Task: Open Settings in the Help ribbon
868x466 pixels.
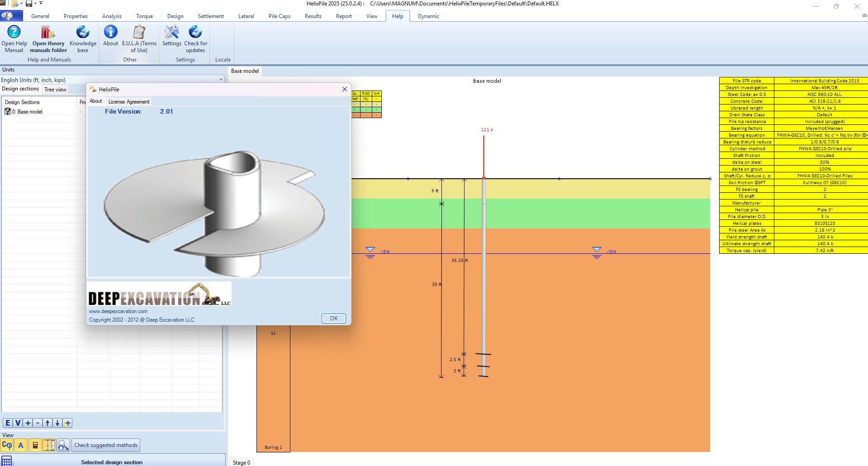Action: click(x=171, y=36)
